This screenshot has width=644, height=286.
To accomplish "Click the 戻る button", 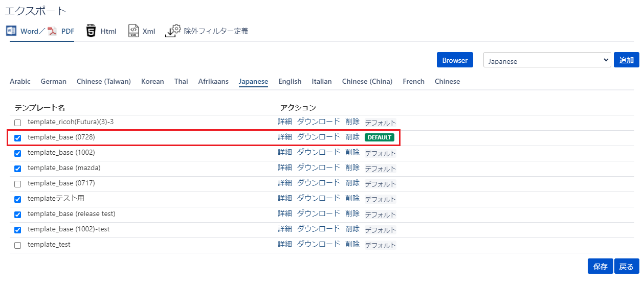I will [627, 266].
